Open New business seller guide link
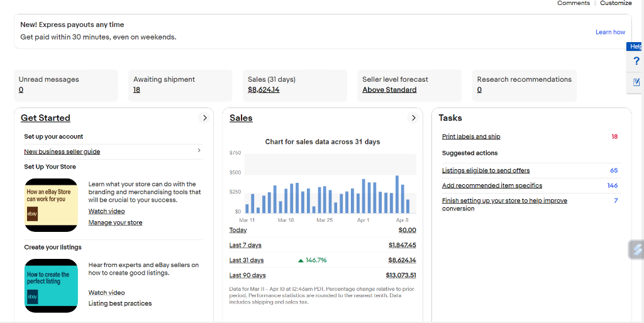The height and width of the screenshot is (323, 644). (62, 151)
